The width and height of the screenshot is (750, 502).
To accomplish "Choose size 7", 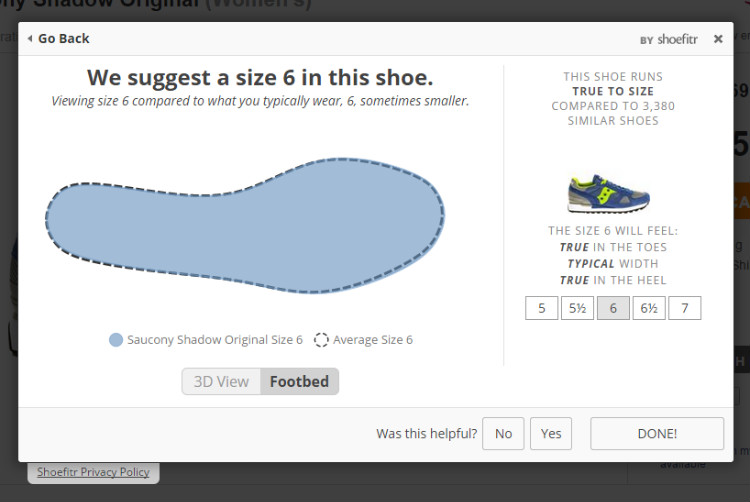I will [684, 308].
